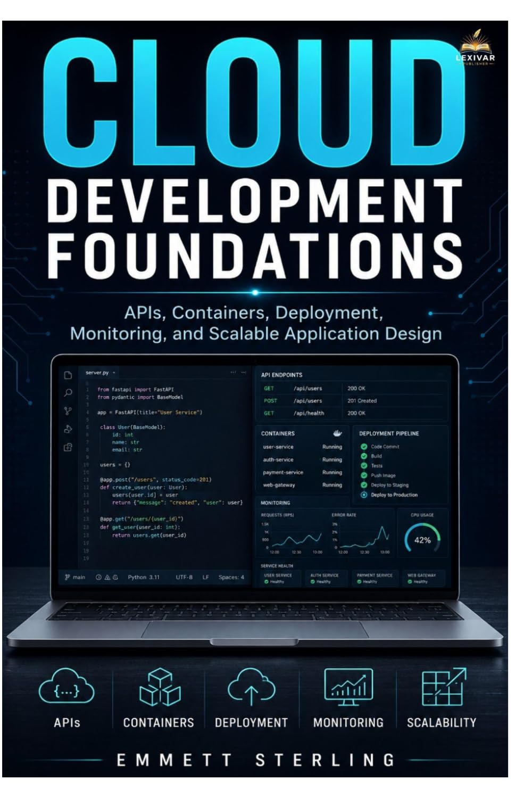The width and height of the screenshot is (532, 798).
Task: Click Python 3.11 interpreter in the status bar
Action: [144, 577]
